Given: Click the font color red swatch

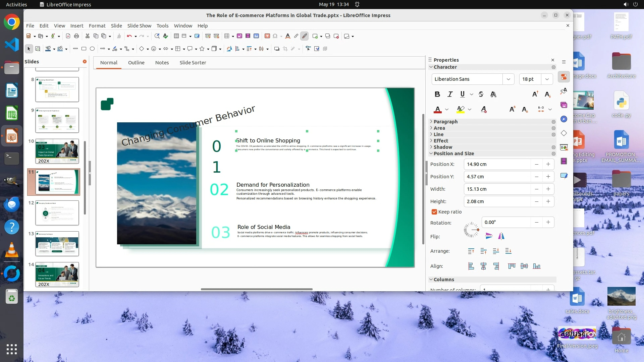Looking at the screenshot, I should 437,109.
